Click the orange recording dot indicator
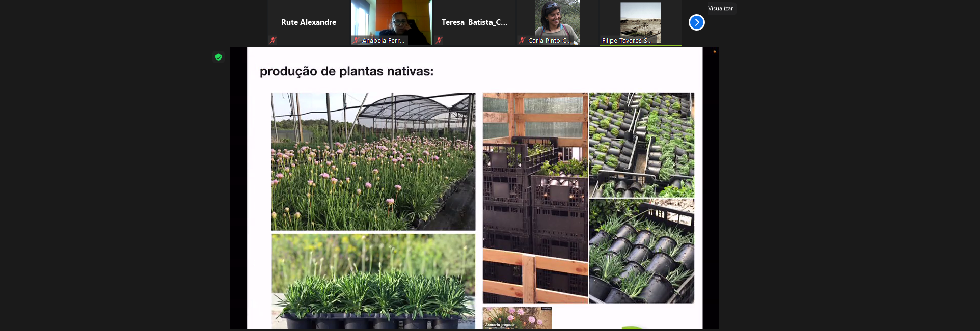 [x=714, y=51]
